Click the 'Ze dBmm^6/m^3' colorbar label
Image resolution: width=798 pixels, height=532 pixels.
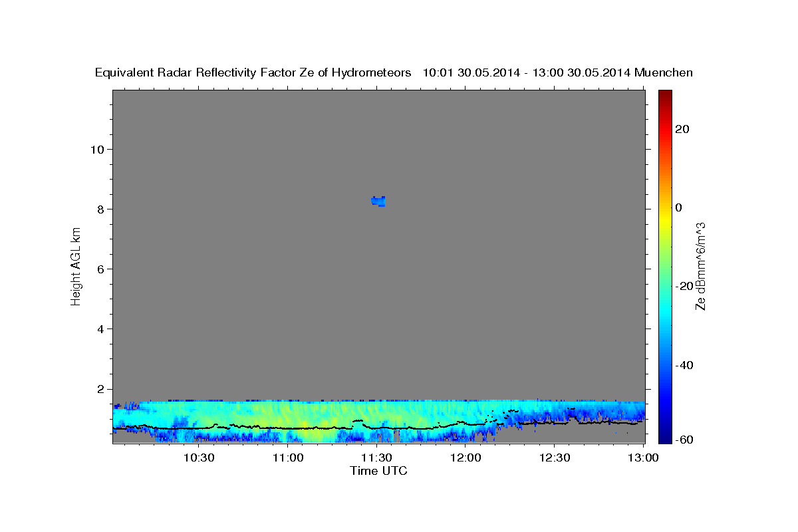pyautogui.click(x=700, y=267)
